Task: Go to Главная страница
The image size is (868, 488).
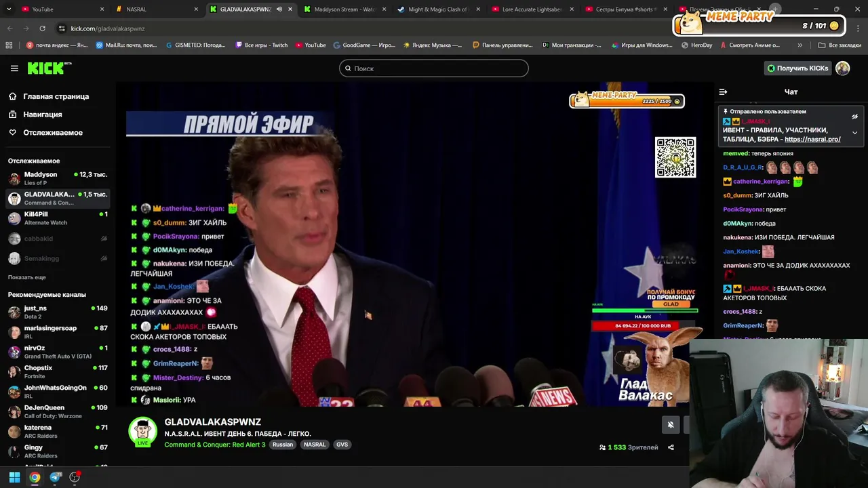Action: click(x=56, y=96)
